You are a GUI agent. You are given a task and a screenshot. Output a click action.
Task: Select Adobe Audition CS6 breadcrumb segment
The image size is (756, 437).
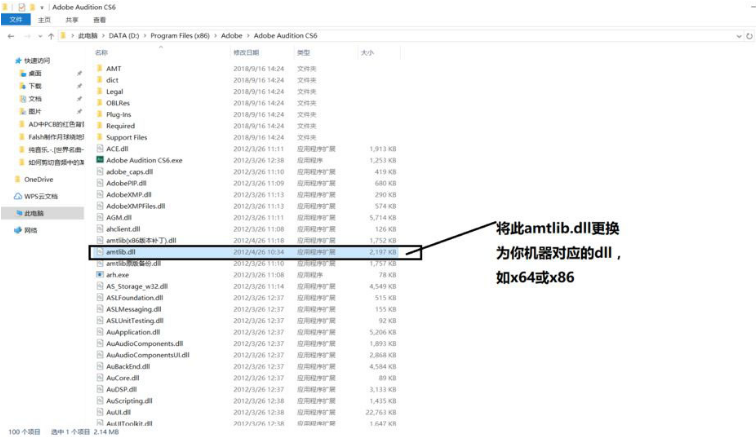tap(285, 36)
